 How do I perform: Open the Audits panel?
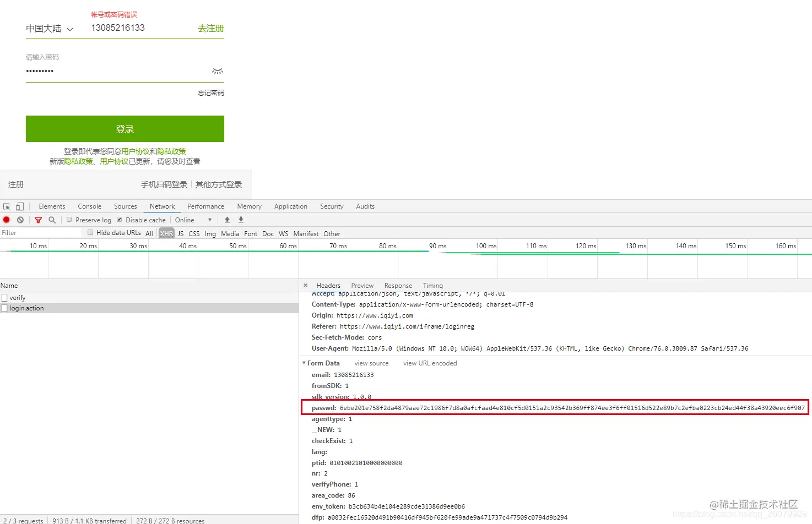(x=365, y=206)
